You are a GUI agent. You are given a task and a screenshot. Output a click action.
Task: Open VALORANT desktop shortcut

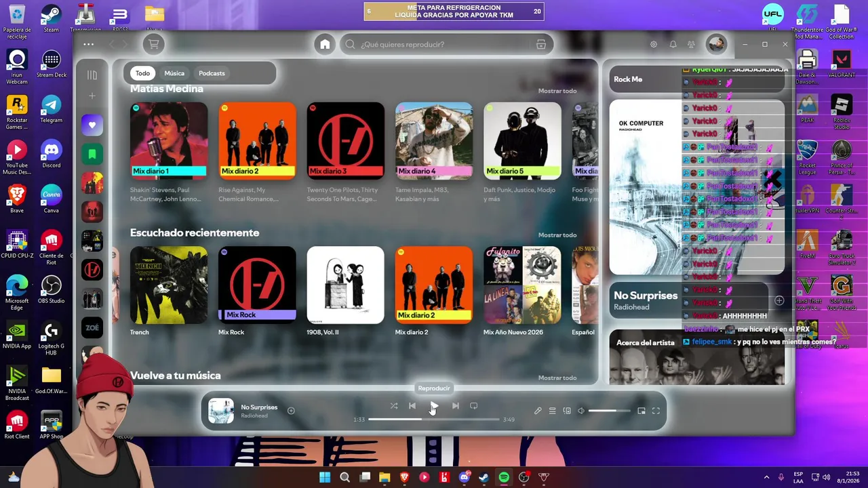click(x=842, y=64)
